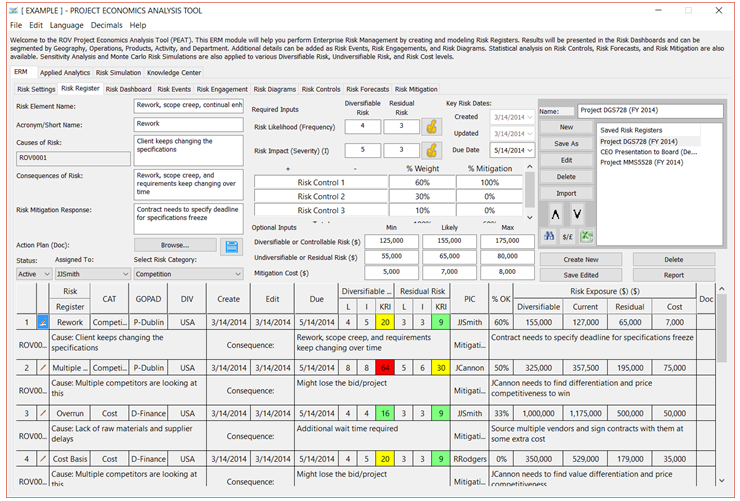This screenshot has width=740, height=501.
Task: Open the Due Date picker dropdown
Action: coord(530,150)
